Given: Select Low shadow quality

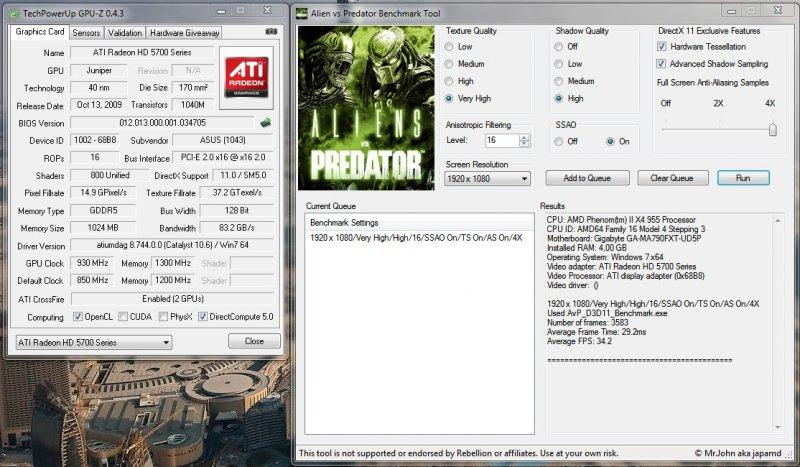Looking at the screenshot, I should pyautogui.click(x=559, y=64).
